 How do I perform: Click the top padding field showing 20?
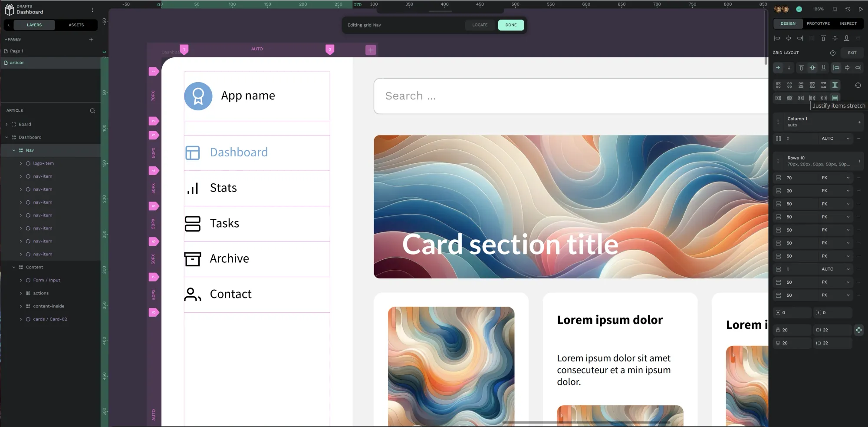coord(793,330)
